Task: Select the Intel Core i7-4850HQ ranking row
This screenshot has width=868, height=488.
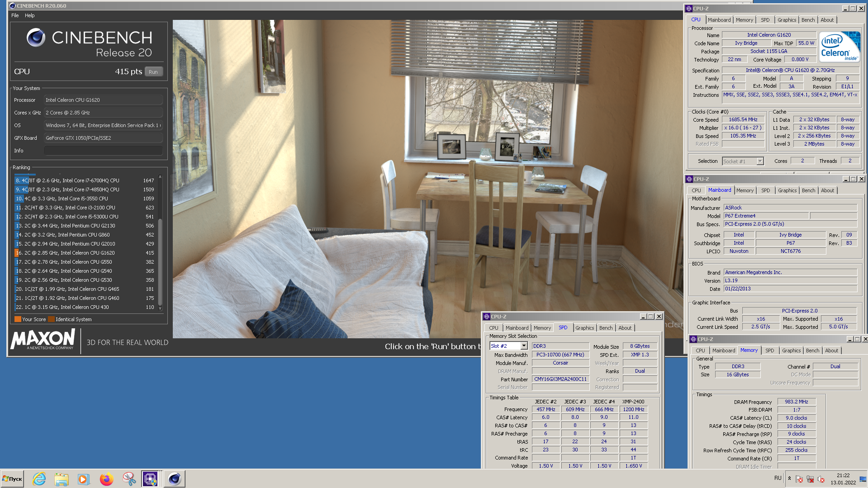Action: pos(85,190)
